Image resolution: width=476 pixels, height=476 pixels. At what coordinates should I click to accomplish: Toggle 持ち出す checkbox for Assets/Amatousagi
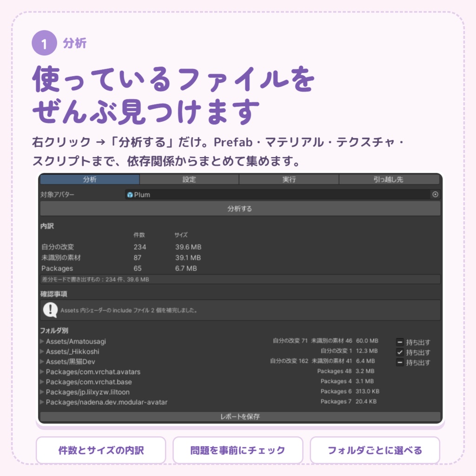point(400,342)
